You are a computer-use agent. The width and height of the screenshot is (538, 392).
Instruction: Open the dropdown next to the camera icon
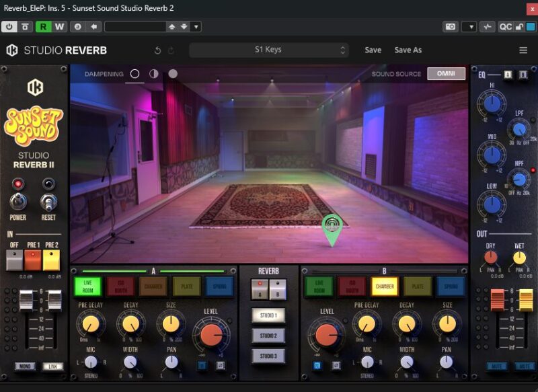pyautogui.click(x=469, y=27)
